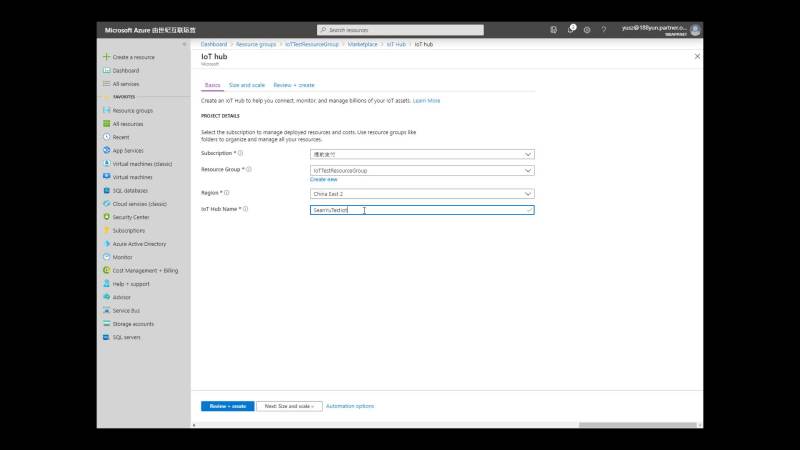This screenshot has height=450, width=800.
Task: Open the notifications bell icon
Action: click(x=570, y=30)
